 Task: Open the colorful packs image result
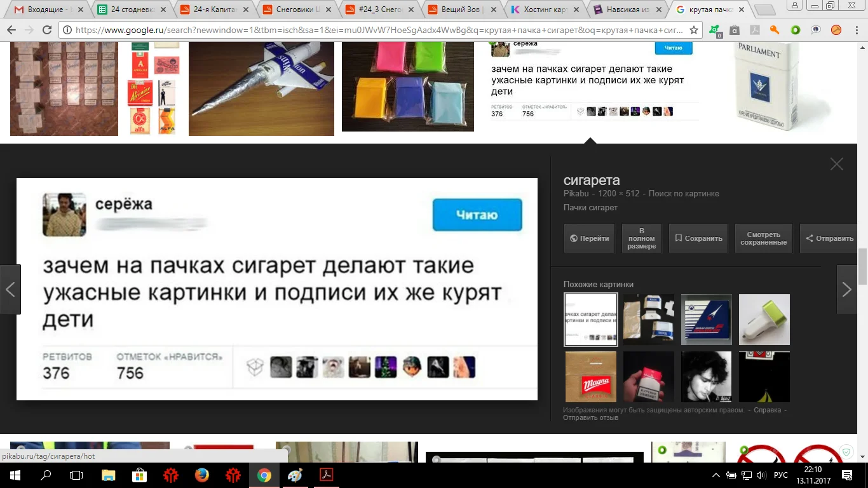click(x=408, y=86)
